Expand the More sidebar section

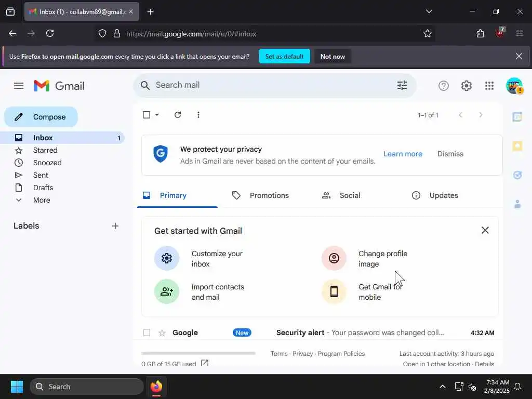42,200
